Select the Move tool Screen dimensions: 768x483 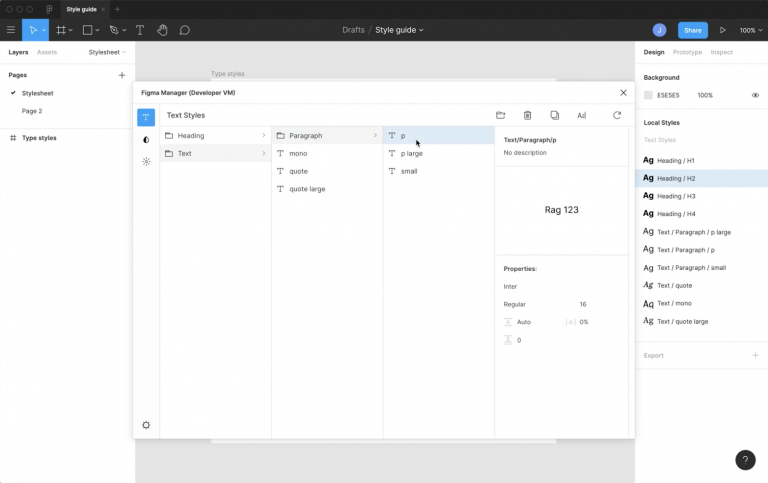33,30
